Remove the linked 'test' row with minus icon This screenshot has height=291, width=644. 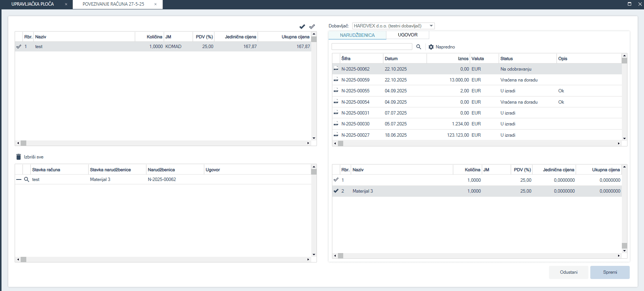pyautogui.click(x=19, y=179)
